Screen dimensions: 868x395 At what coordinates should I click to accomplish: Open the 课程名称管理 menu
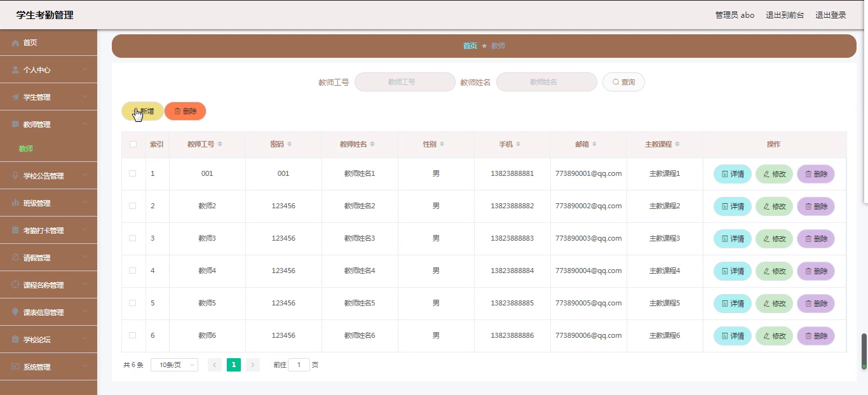point(48,285)
